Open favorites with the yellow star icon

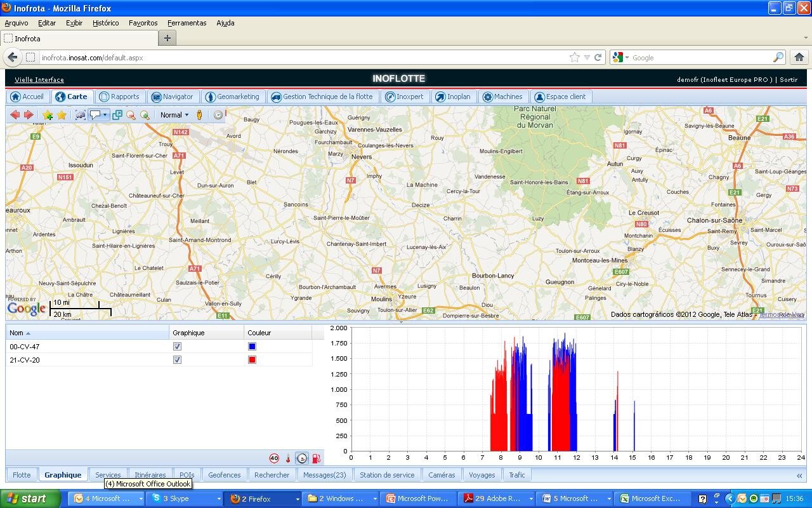coord(62,115)
